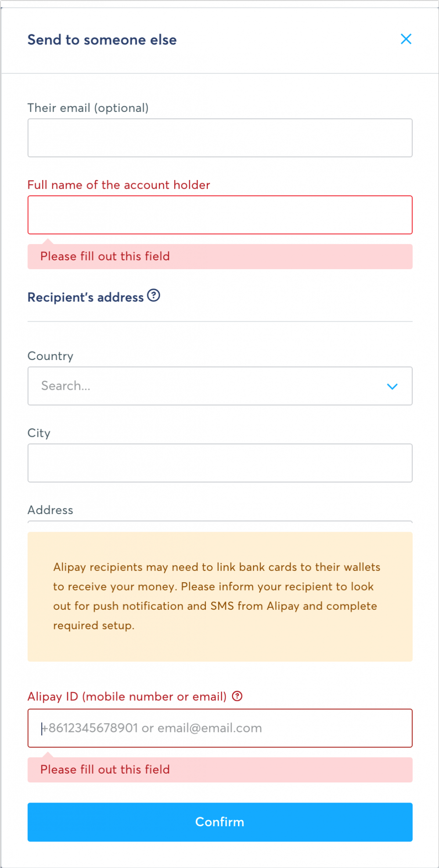Image resolution: width=439 pixels, height=868 pixels.
Task: Click the "Address" field label
Action: [50, 510]
